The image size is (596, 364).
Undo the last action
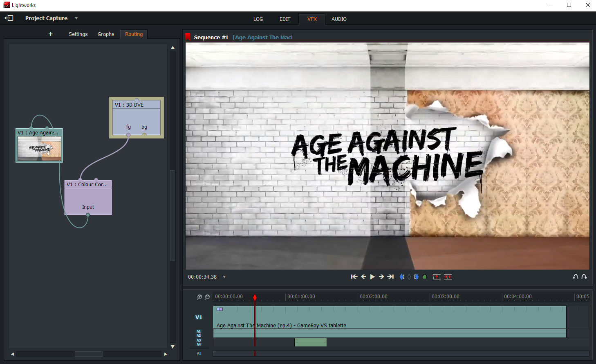(576, 277)
